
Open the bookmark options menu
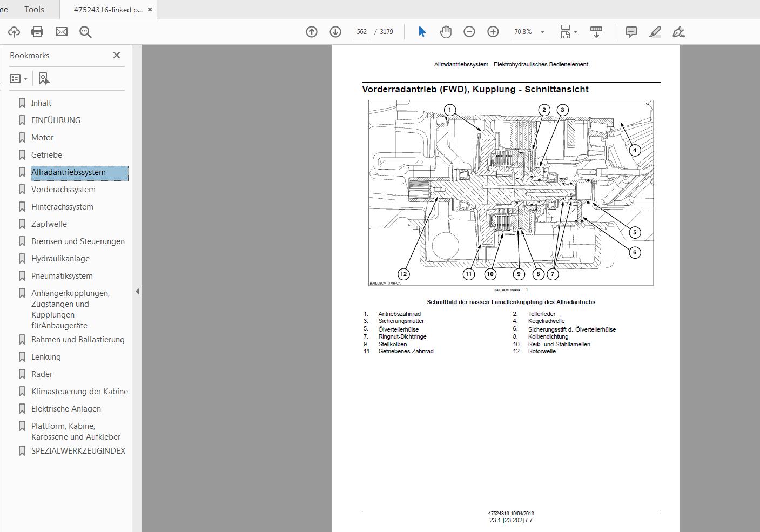click(x=18, y=78)
